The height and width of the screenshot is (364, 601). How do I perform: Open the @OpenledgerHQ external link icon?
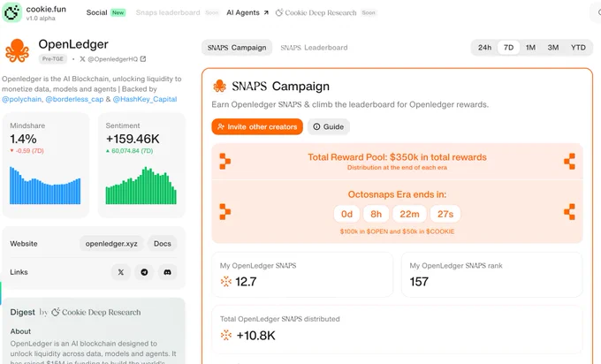click(143, 59)
